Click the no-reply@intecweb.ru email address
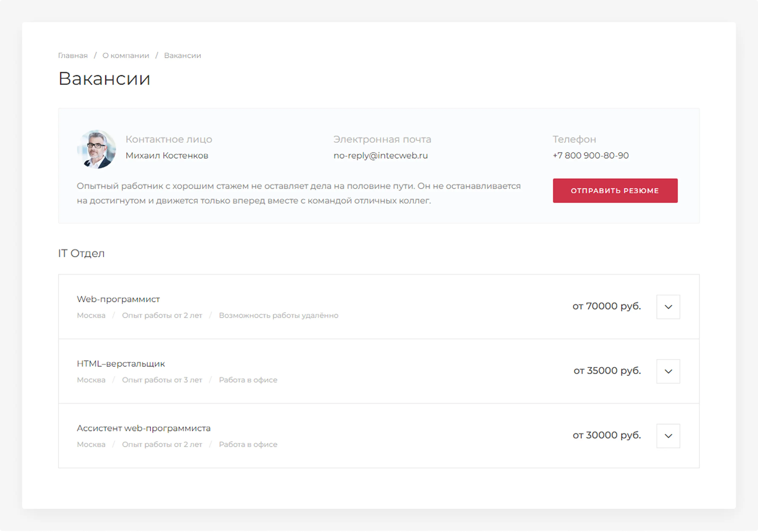 (x=380, y=156)
